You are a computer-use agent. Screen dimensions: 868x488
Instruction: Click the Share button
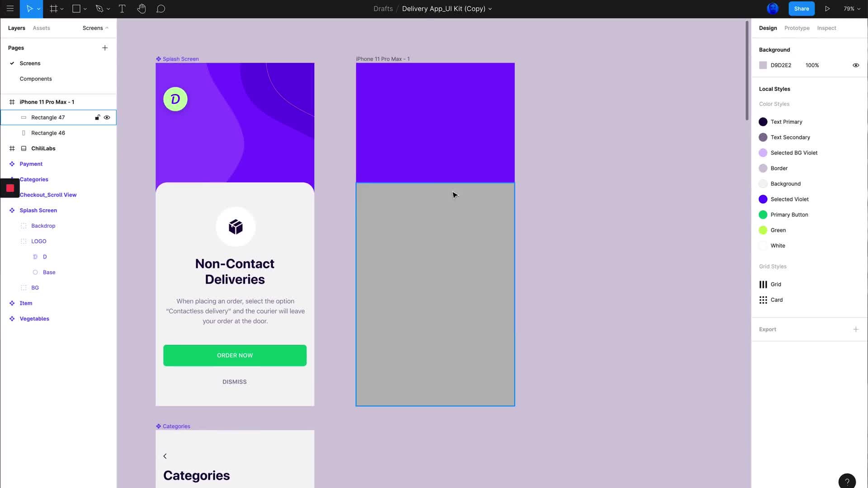pyautogui.click(x=802, y=9)
